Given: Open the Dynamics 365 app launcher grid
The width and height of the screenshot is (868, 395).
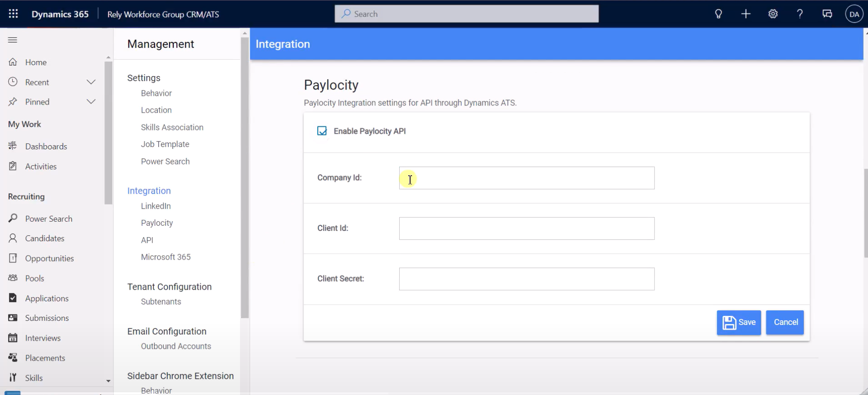Looking at the screenshot, I should [x=13, y=14].
